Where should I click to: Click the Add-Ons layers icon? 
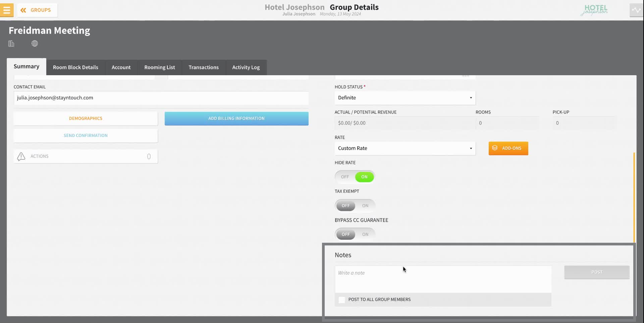[x=495, y=148]
